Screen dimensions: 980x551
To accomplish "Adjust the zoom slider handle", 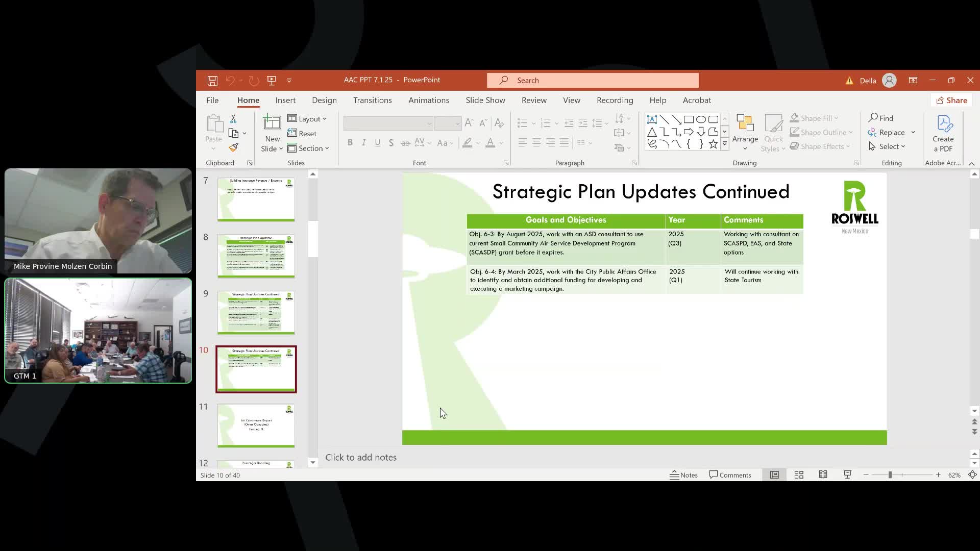I will tap(890, 475).
